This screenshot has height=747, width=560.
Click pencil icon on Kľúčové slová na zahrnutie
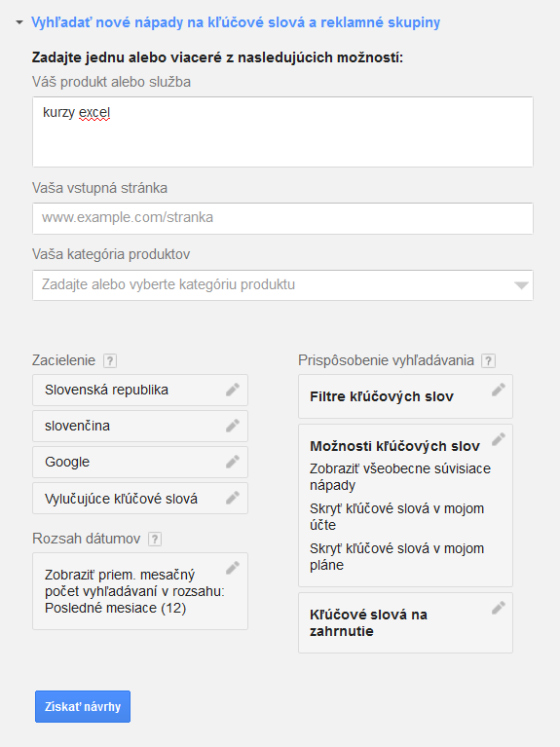pos(499,608)
